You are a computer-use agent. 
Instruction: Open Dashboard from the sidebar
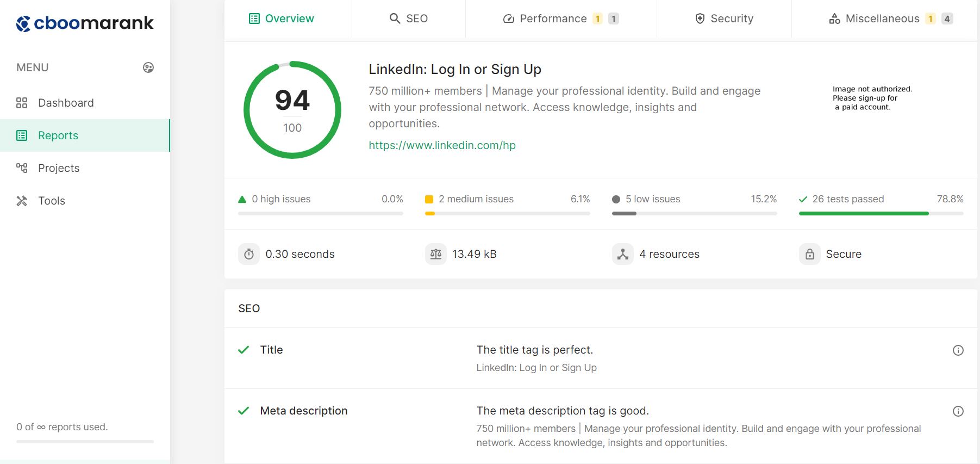85,103
